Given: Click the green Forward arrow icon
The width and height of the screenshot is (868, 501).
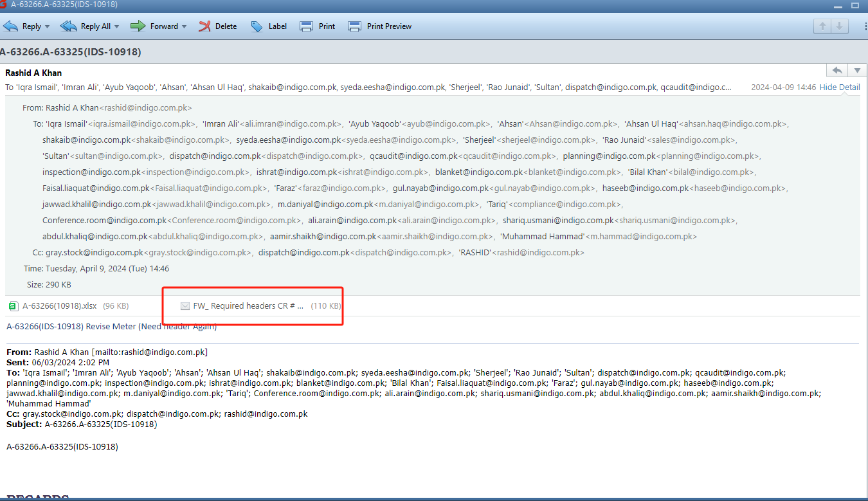Looking at the screenshot, I should [x=138, y=26].
